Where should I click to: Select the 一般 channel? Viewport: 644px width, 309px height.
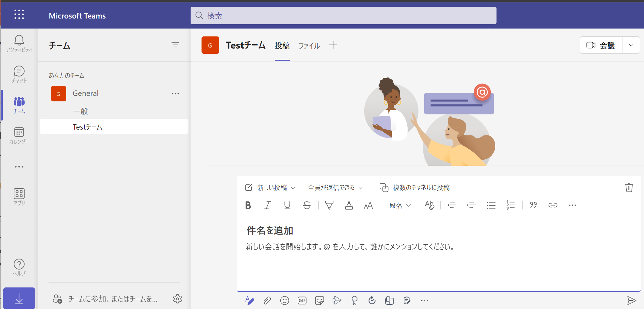[114, 111]
